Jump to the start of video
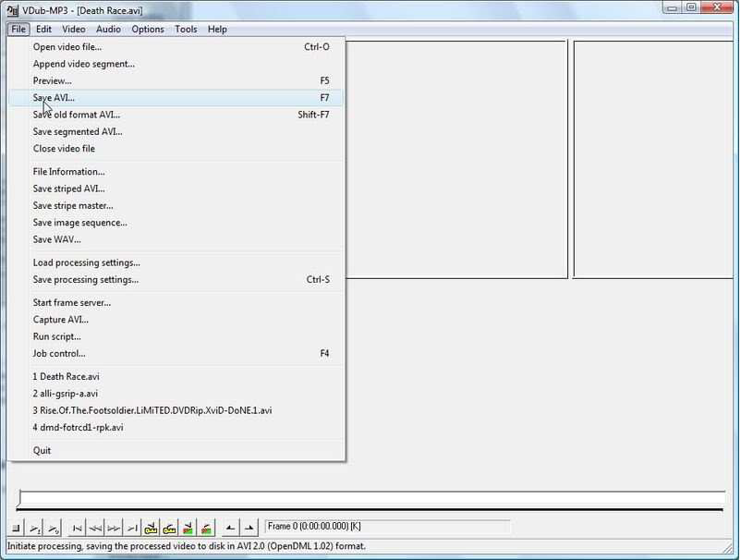The image size is (753, 560). tap(77, 529)
